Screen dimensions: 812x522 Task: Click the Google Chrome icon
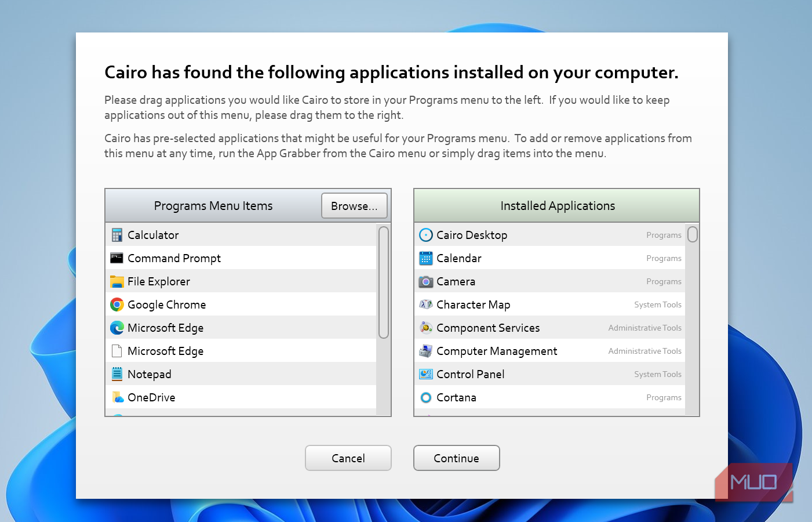(117, 304)
